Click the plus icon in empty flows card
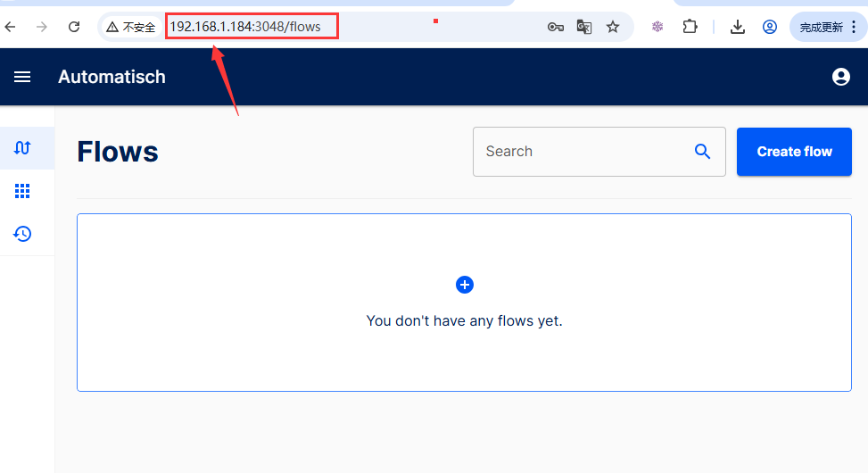The width and height of the screenshot is (868, 473). (x=465, y=285)
